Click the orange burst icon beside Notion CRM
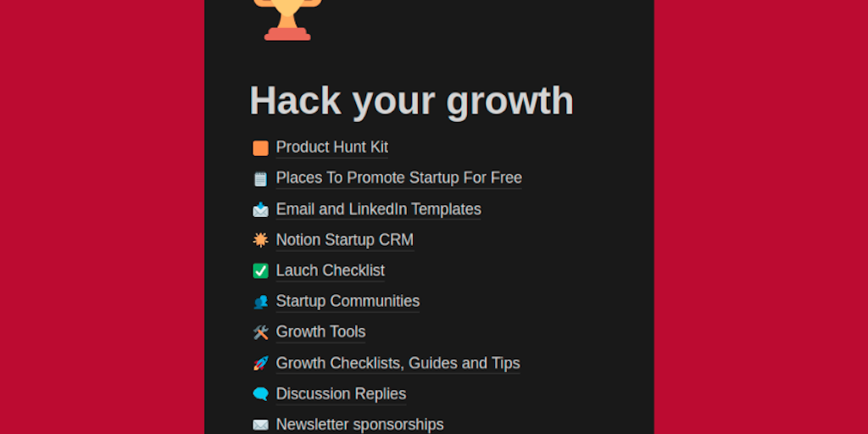868x434 pixels. [x=260, y=240]
